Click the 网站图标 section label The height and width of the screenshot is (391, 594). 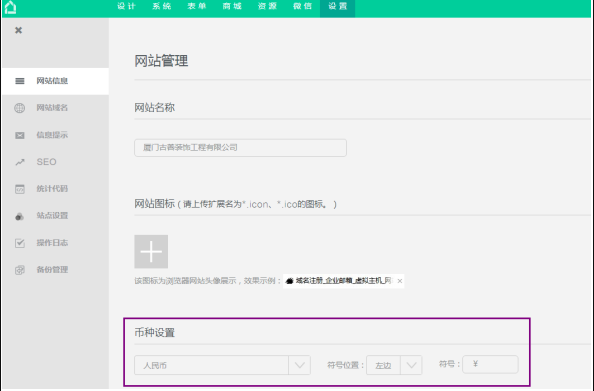click(x=155, y=204)
